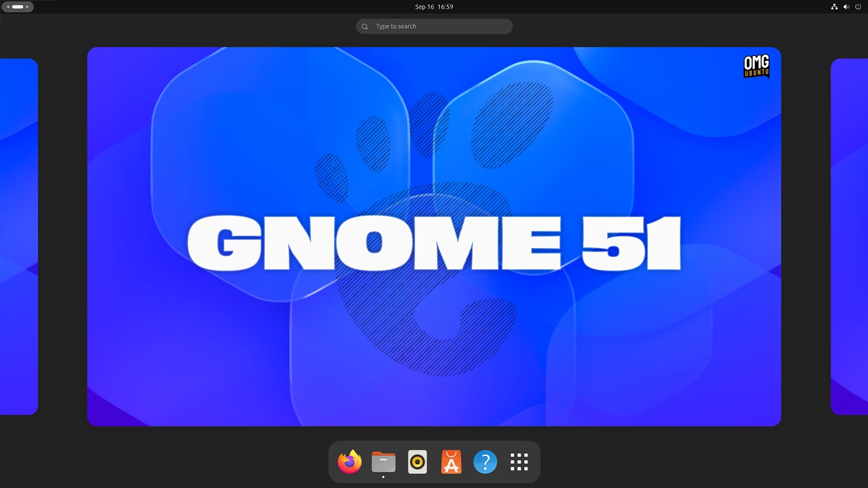The height and width of the screenshot is (488, 868).
Task: Open the orange App Center icon
Action: point(451,462)
